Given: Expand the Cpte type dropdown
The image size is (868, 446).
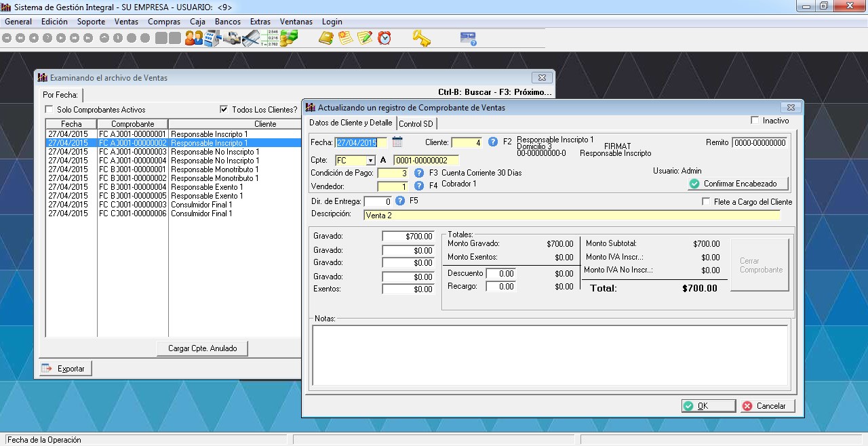Looking at the screenshot, I should click(370, 161).
